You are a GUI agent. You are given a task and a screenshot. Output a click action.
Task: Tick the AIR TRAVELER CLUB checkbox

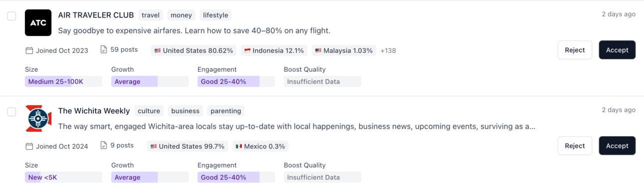click(x=11, y=16)
